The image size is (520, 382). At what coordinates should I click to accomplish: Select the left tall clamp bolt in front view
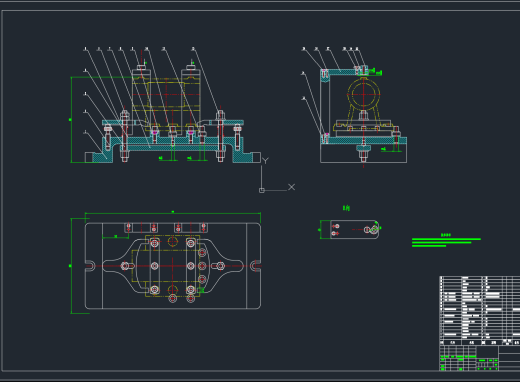tap(124, 136)
